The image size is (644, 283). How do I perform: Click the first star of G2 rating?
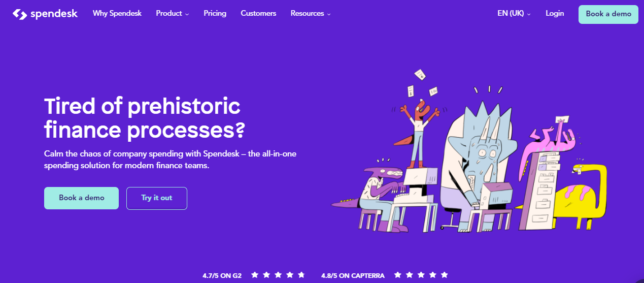pyautogui.click(x=255, y=275)
